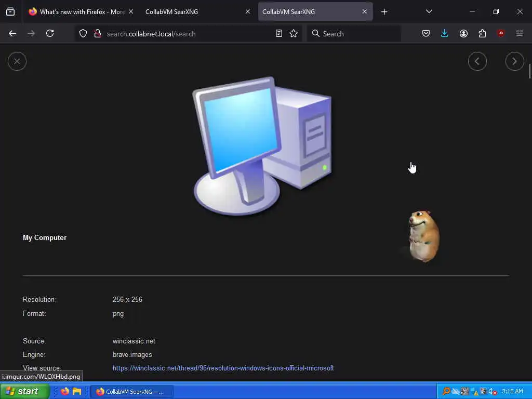
Task: Open the Firefox hamburger application menu
Action: 520,33
